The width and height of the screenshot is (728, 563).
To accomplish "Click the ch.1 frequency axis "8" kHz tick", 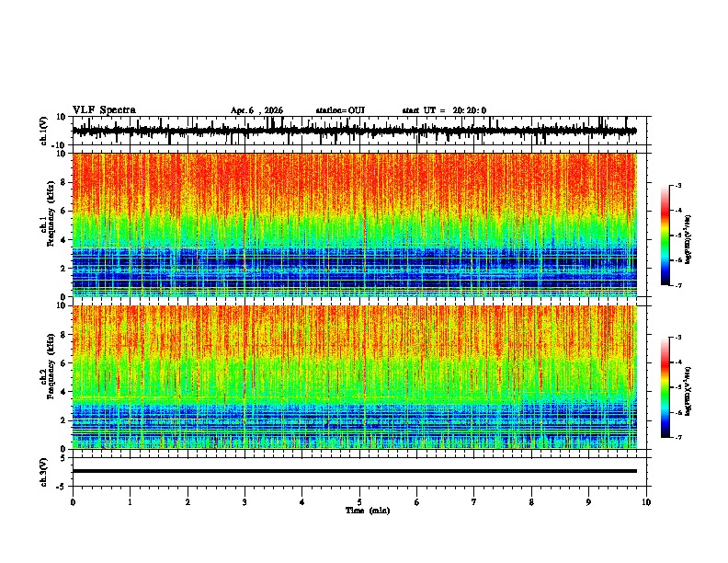I will [64, 182].
